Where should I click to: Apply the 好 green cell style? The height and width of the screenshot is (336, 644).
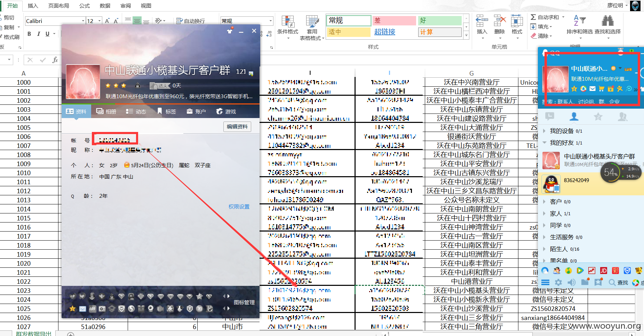(440, 21)
